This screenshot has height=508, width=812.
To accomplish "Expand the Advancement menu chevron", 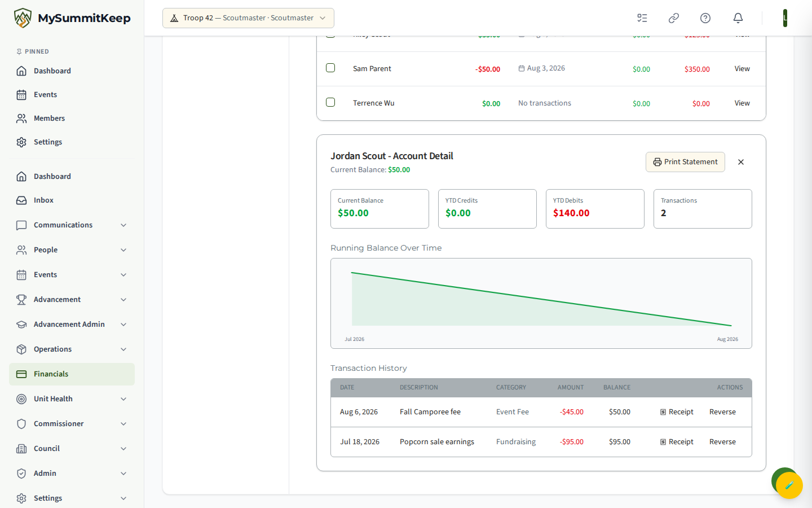I will [123, 299].
